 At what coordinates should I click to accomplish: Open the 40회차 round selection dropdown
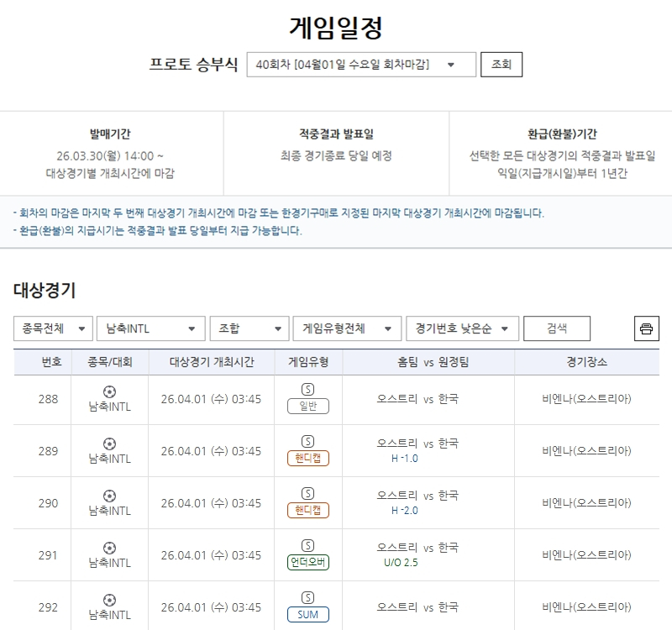[361, 65]
